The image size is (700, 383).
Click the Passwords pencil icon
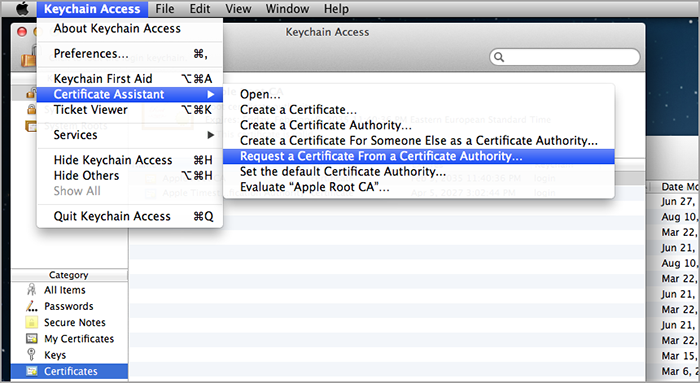coord(31,306)
